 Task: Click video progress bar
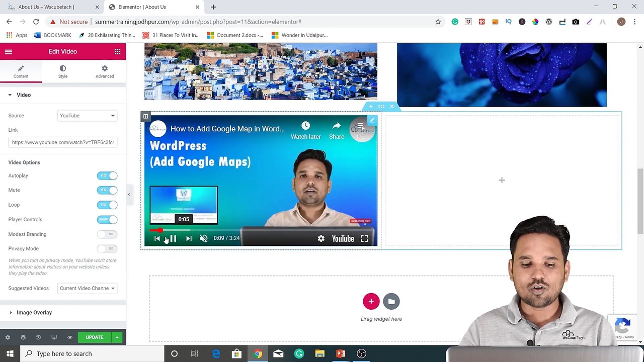click(261, 230)
